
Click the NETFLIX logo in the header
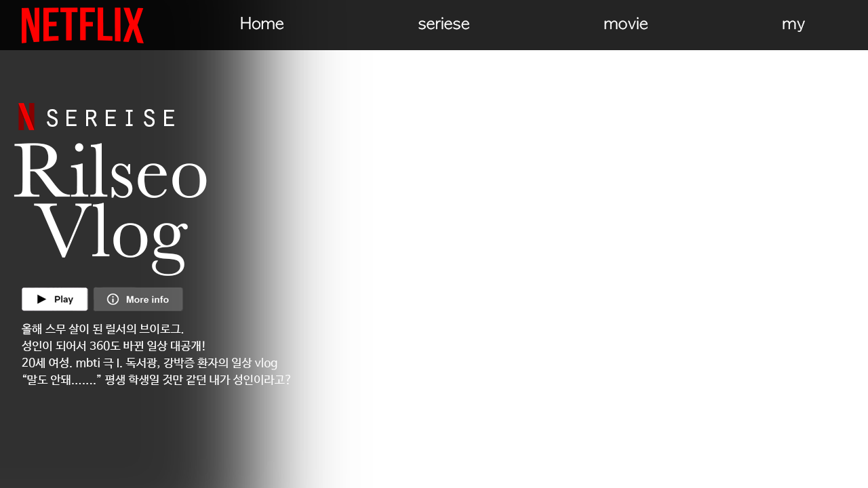click(83, 26)
